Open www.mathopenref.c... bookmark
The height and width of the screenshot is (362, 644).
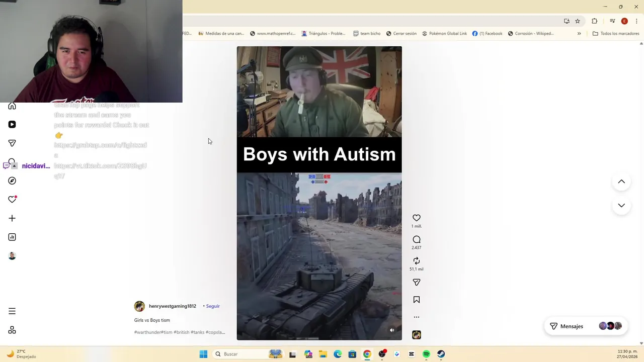272,34
